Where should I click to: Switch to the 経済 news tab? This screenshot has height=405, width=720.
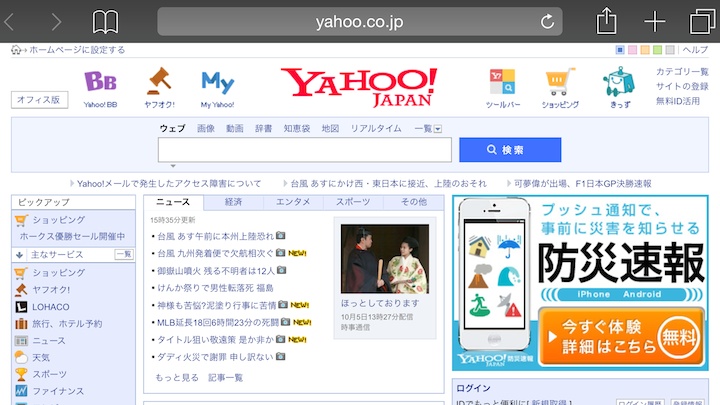tap(233, 202)
